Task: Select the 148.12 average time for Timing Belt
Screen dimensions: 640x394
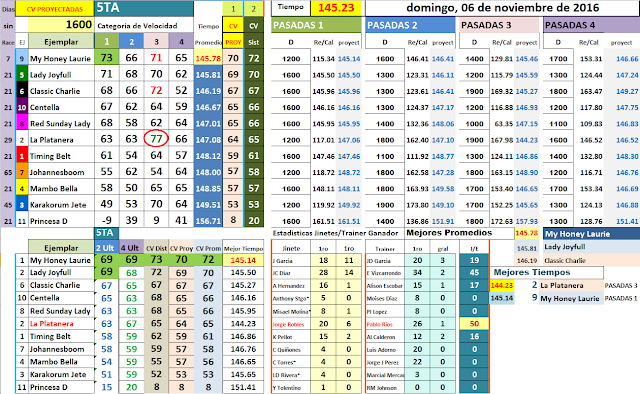Action: [x=208, y=156]
